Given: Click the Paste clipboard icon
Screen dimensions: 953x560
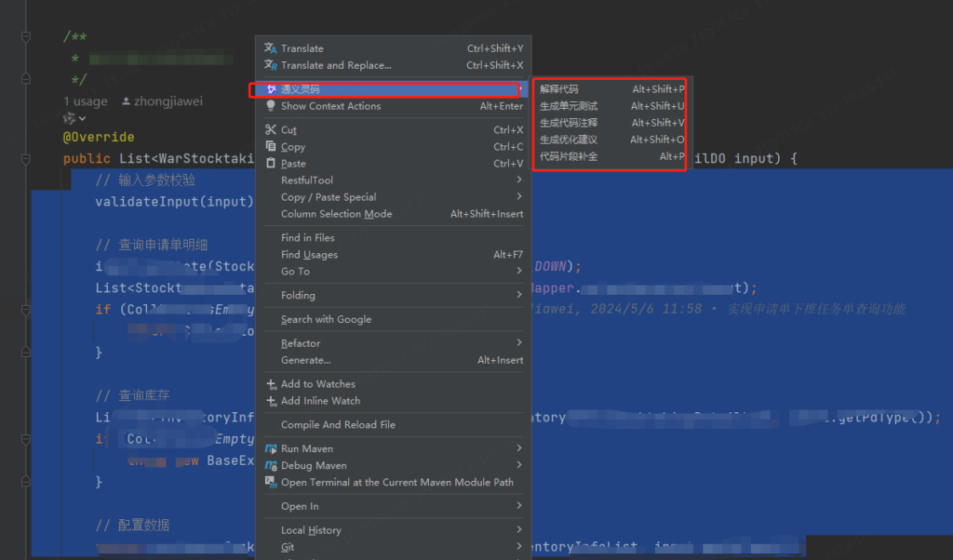Looking at the screenshot, I should [270, 164].
